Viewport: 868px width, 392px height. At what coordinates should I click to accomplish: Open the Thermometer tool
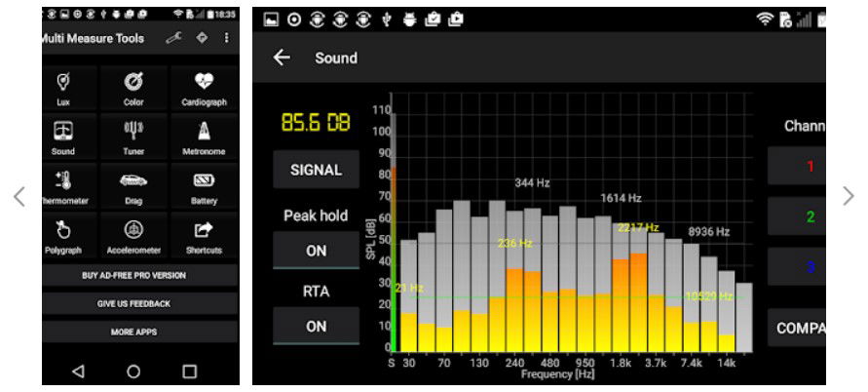(x=63, y=187)
